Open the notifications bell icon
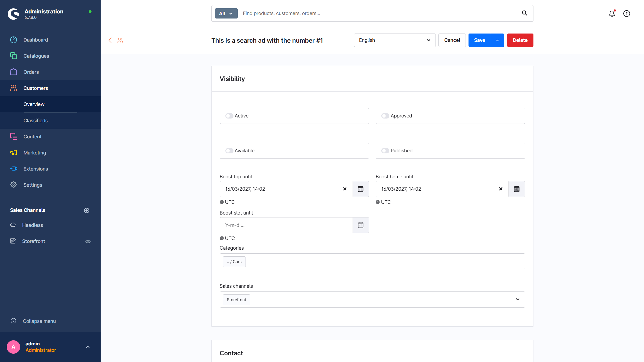The height and width of the screenshot is (362, 644). pyautogui.click(x=612, y=13)
